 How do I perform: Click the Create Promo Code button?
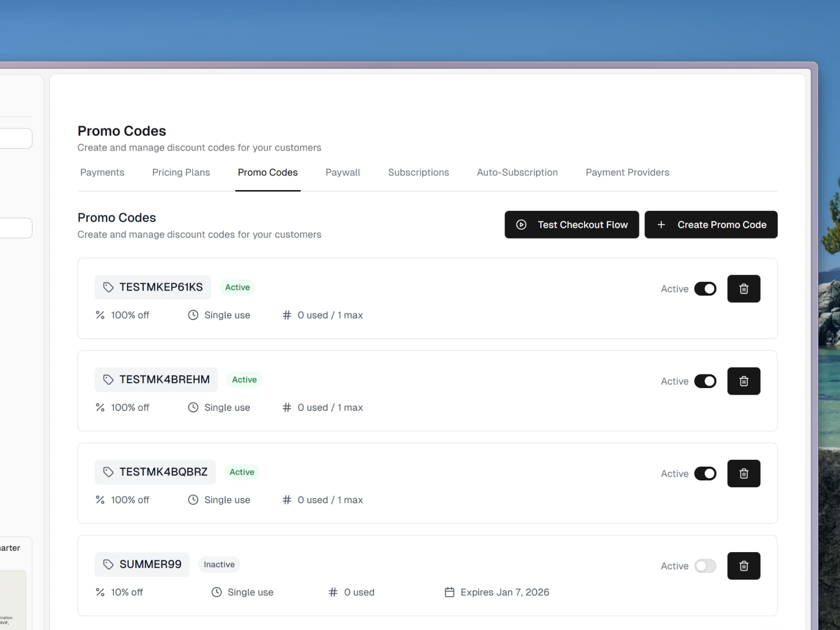(711, 224)
